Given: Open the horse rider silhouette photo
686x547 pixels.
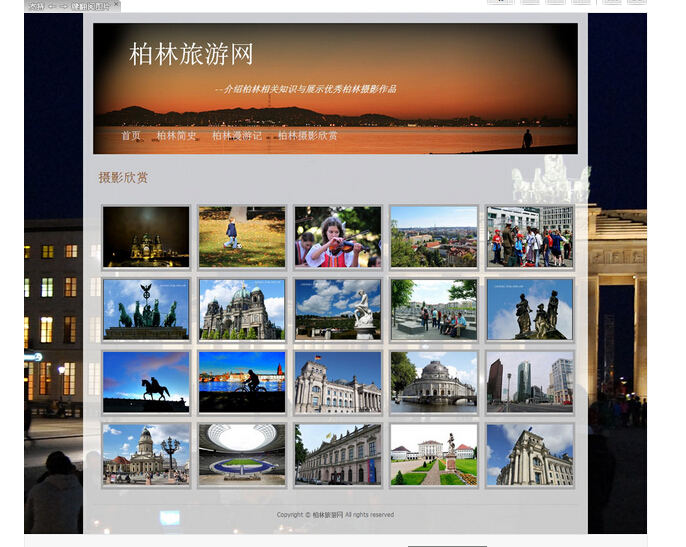Looking at the screenshot, I should click(x=146, y=381).
